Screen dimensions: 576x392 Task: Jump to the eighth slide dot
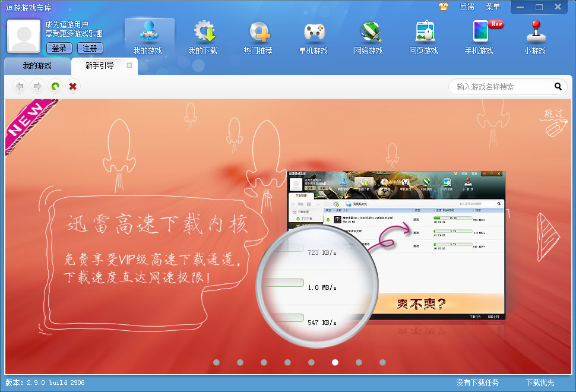click(382, 362)
